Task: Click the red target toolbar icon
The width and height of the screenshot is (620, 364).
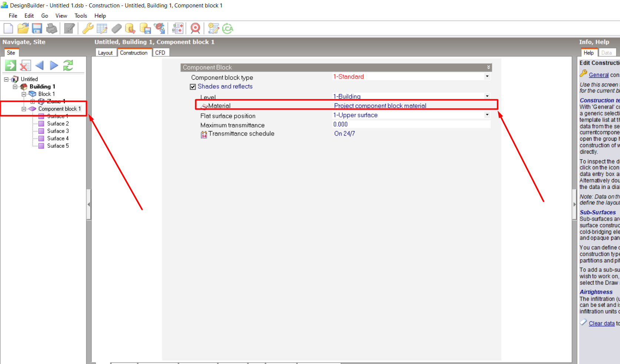Action: tap(195, 29)
